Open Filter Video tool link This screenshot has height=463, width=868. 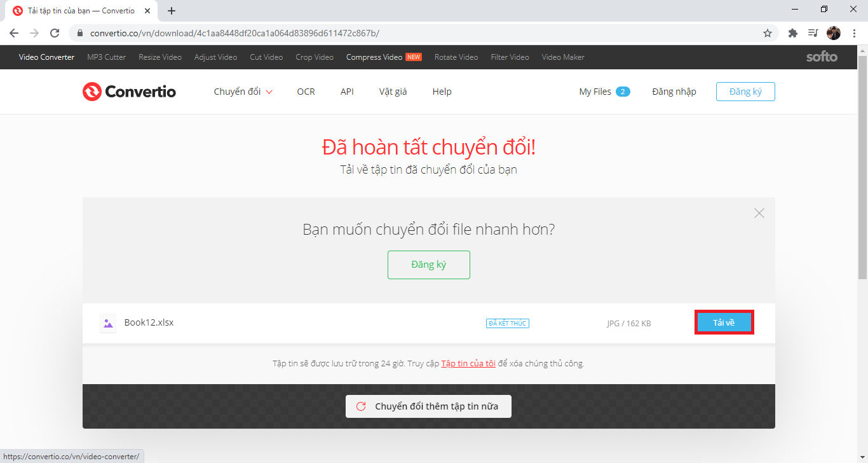pos(510,57)
